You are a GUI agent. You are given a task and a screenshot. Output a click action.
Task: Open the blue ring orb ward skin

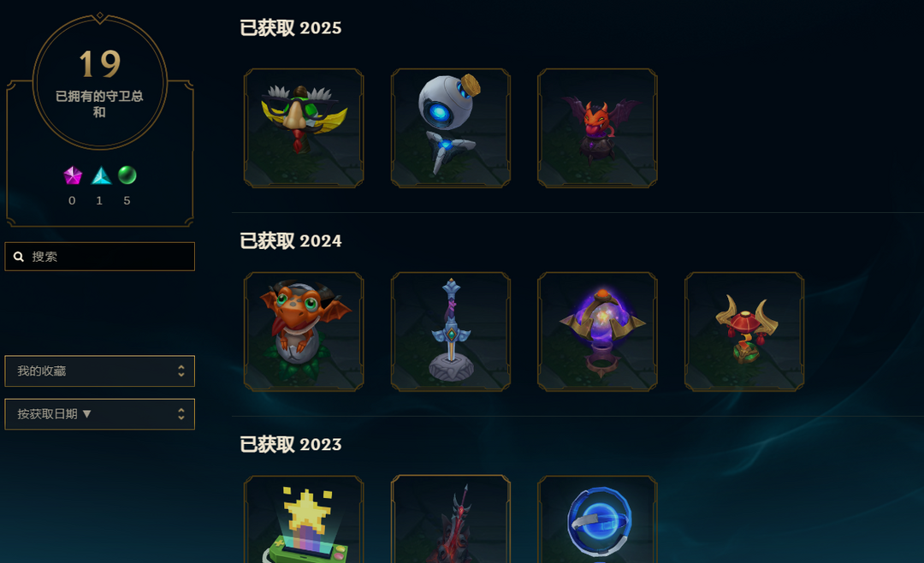(597, 519)
